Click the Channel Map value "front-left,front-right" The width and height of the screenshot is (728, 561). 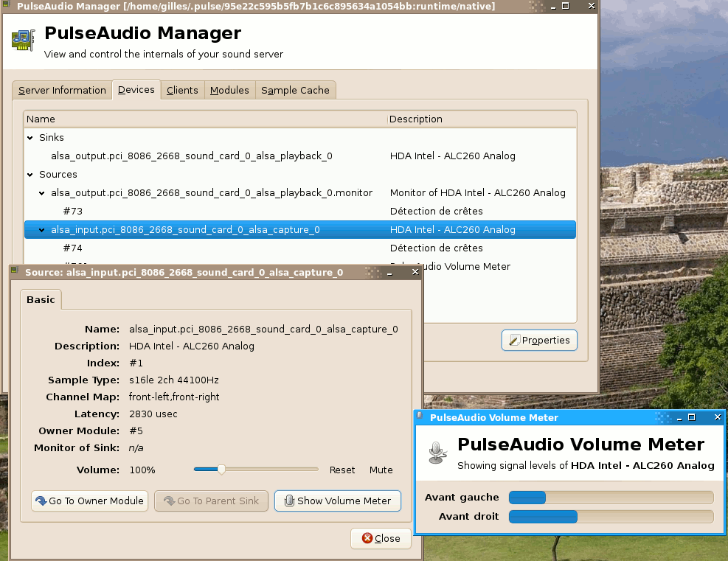[x=174, y=397]
